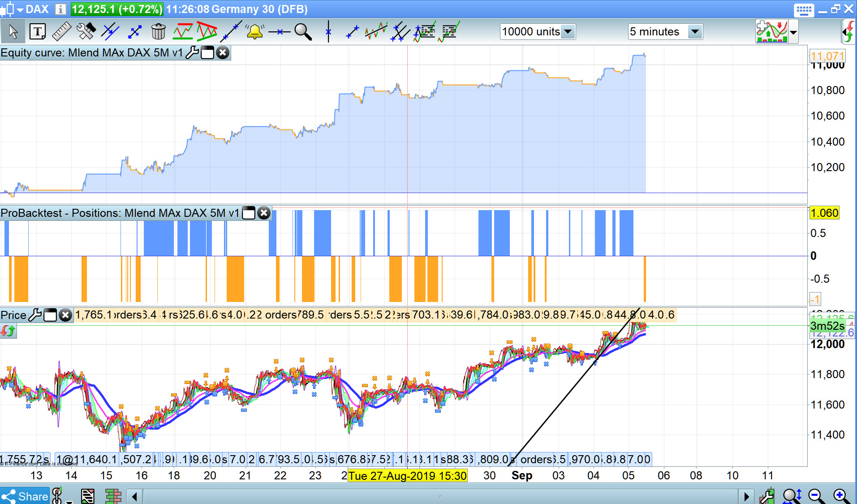
Task: Open the order book ladder icon
Action: point(113,496)
